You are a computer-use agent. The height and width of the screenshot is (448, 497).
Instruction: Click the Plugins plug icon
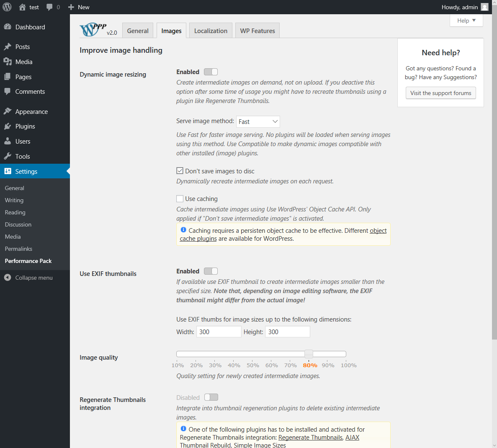pyautogui.click(x=8, y=126)
